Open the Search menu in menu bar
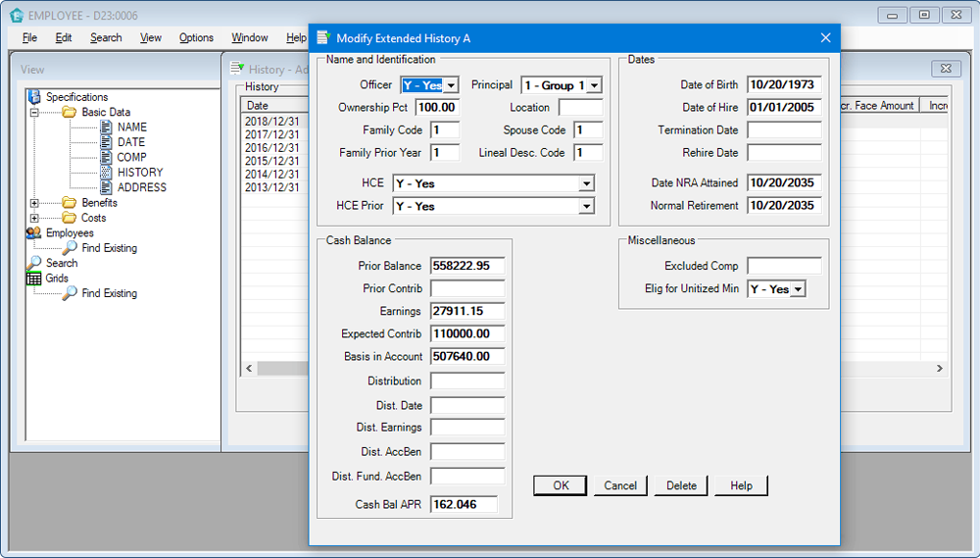The height and width of the screenshot is (558, 980). (x=106, y=38)
